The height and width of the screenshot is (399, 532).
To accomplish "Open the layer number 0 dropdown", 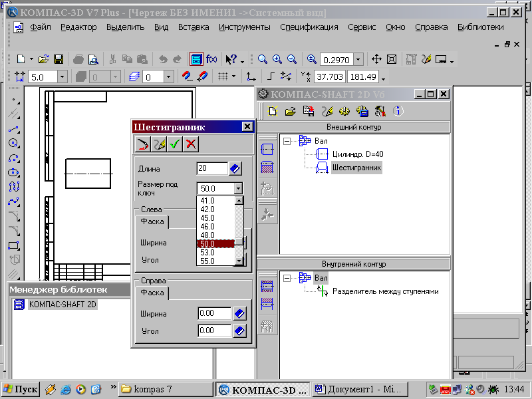I will pos(169,77).
